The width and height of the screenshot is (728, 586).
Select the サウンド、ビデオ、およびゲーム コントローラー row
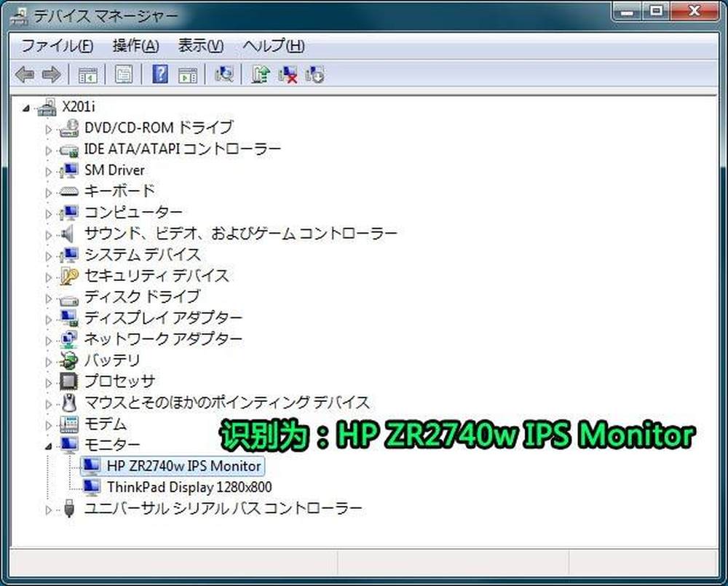[x=240, y=234]
